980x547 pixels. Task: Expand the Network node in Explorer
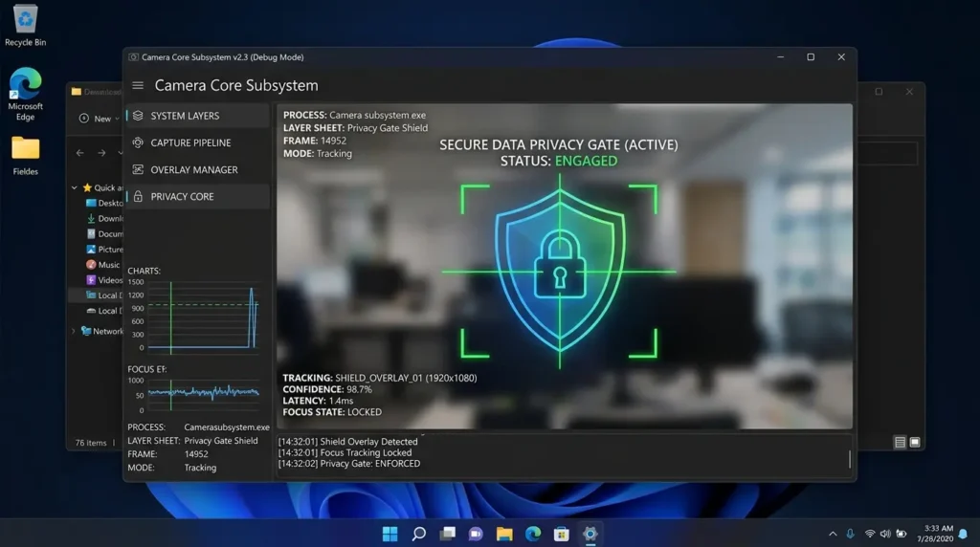74,331
